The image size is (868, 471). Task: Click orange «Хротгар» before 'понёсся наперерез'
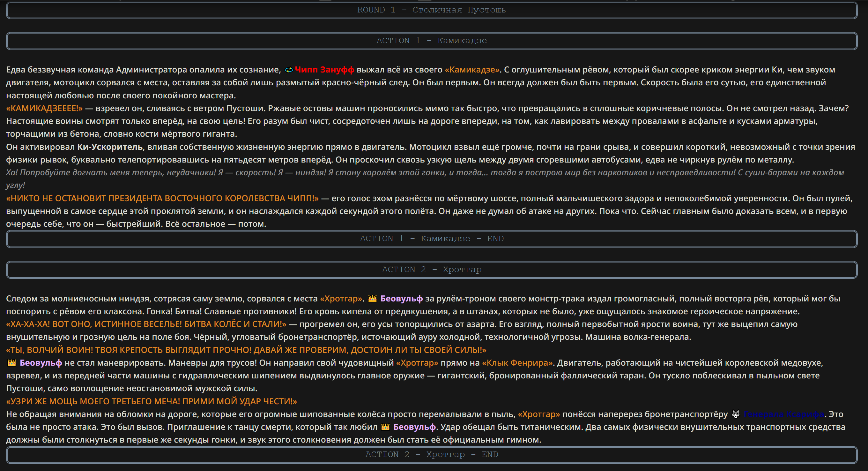(x=539, y=414)
